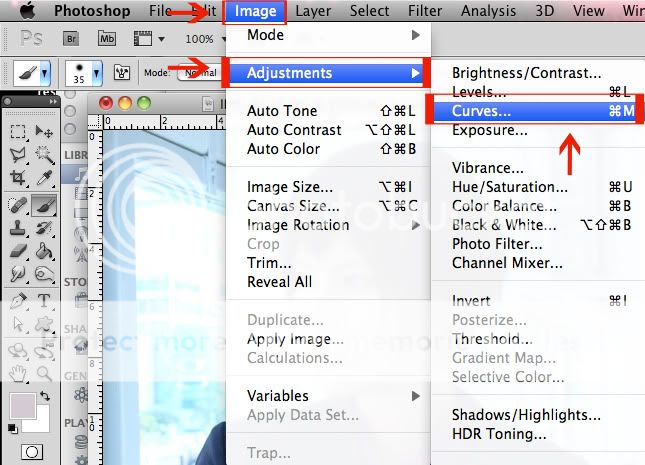
Task: Select the Polygonal Lasso tool
Action: pos(18,155)
